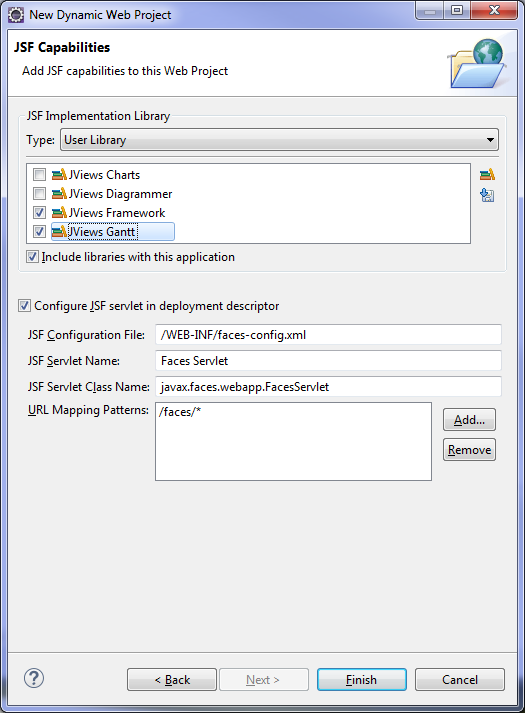Image resolution: width=525 pixels, height=713 pixels.
Task: Uncheck the JViews Framework checkbox
Action: 40,213
